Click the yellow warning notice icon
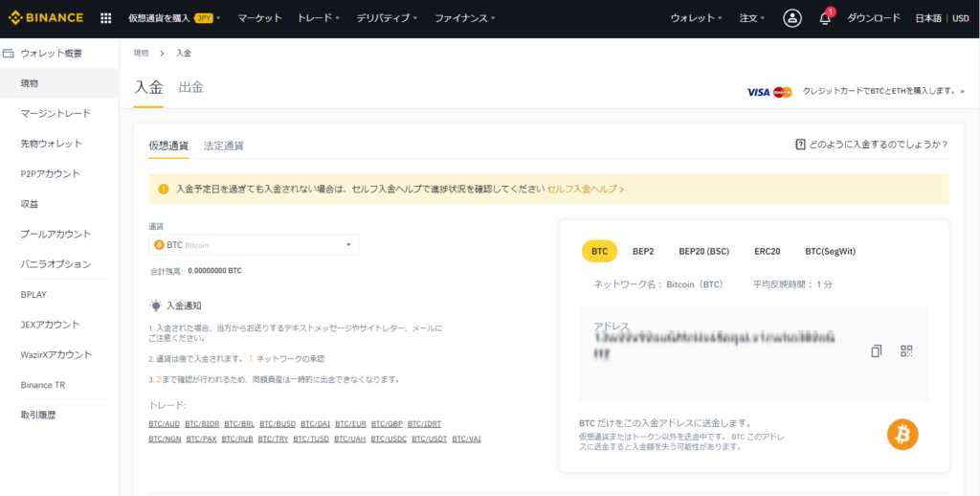The width and height of the screenshot is (980, 496). tap(164, 189)
